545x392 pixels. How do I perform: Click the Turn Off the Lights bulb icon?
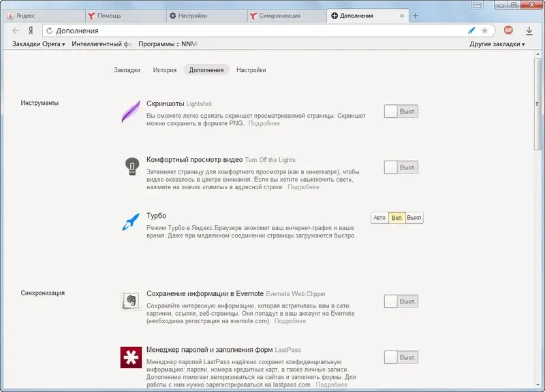(131, 166)
